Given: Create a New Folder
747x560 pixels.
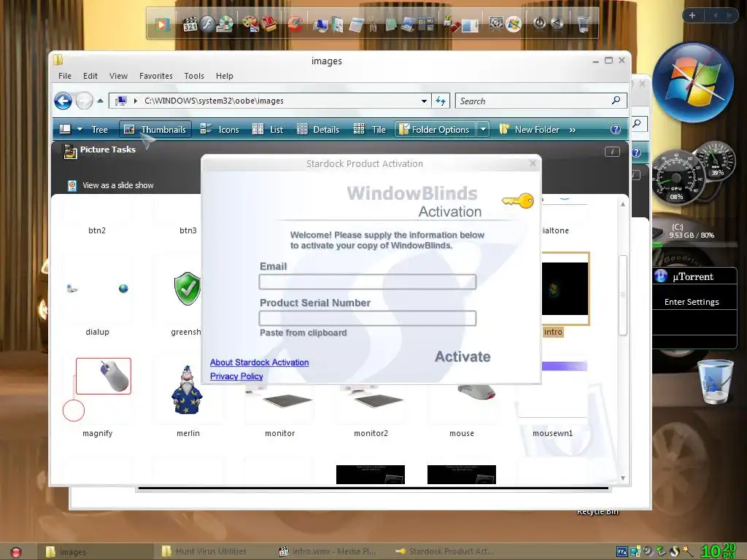Looking at the screenshot, I should (x=530, y=130).
